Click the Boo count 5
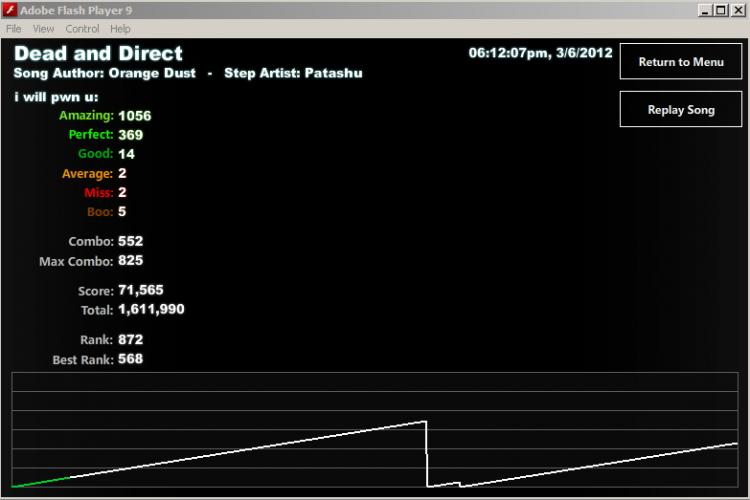750x500 pixels. [x=122, y=211]
